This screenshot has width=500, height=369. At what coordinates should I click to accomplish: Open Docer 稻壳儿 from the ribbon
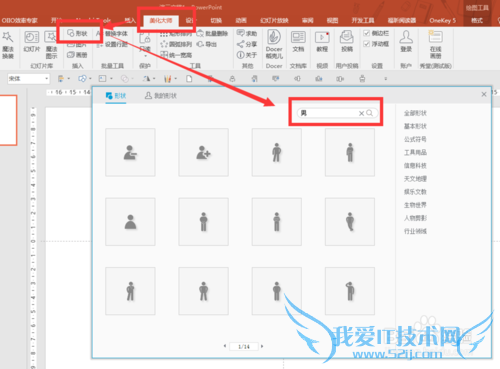274,44
